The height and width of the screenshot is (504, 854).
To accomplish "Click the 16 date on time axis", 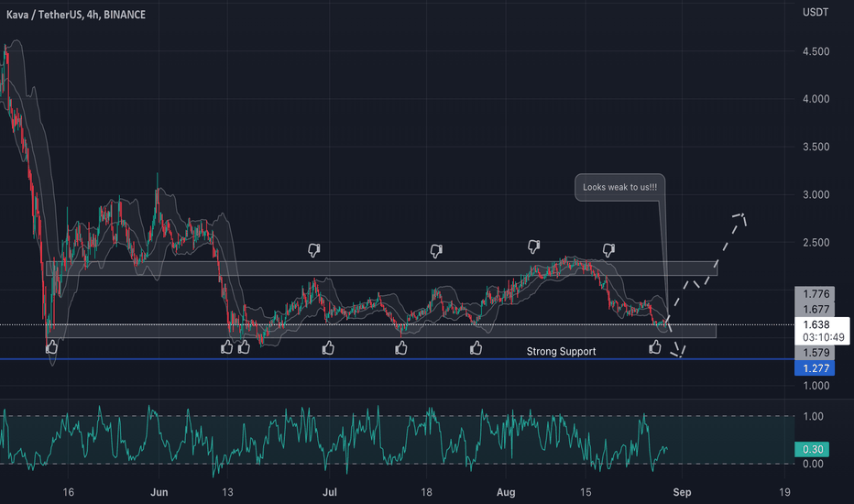I will (x=68, y=493).
